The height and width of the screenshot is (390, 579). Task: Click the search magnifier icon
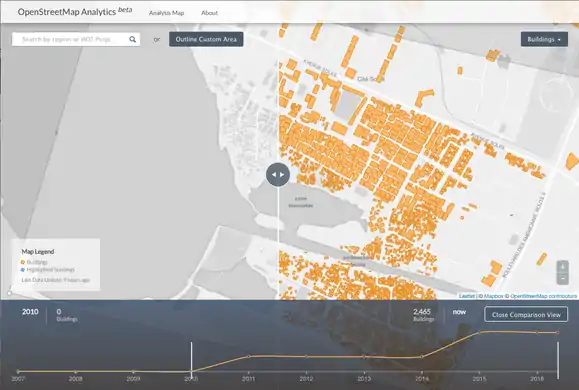coord(132,39)
